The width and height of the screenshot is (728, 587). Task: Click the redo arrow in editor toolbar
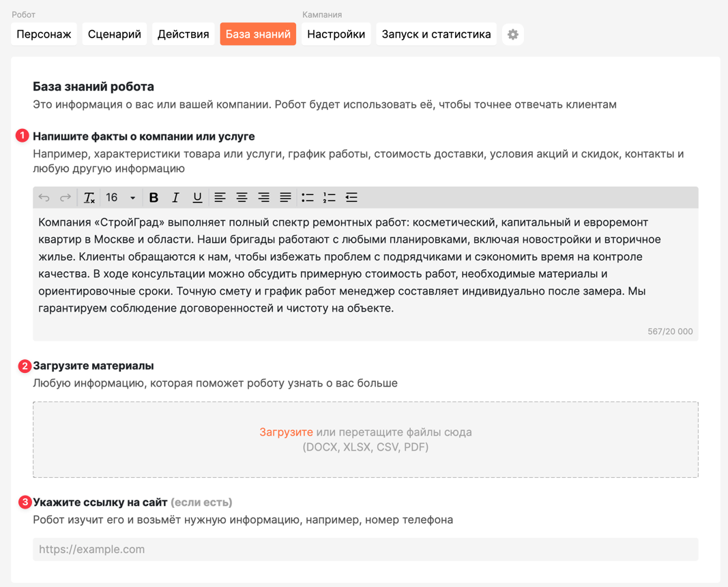point(65,198)
